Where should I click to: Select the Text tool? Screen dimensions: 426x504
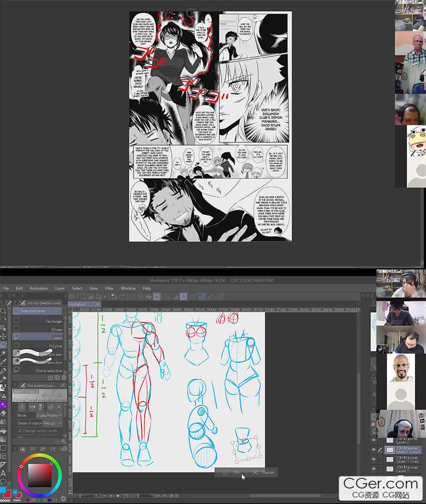coord(3,473)
